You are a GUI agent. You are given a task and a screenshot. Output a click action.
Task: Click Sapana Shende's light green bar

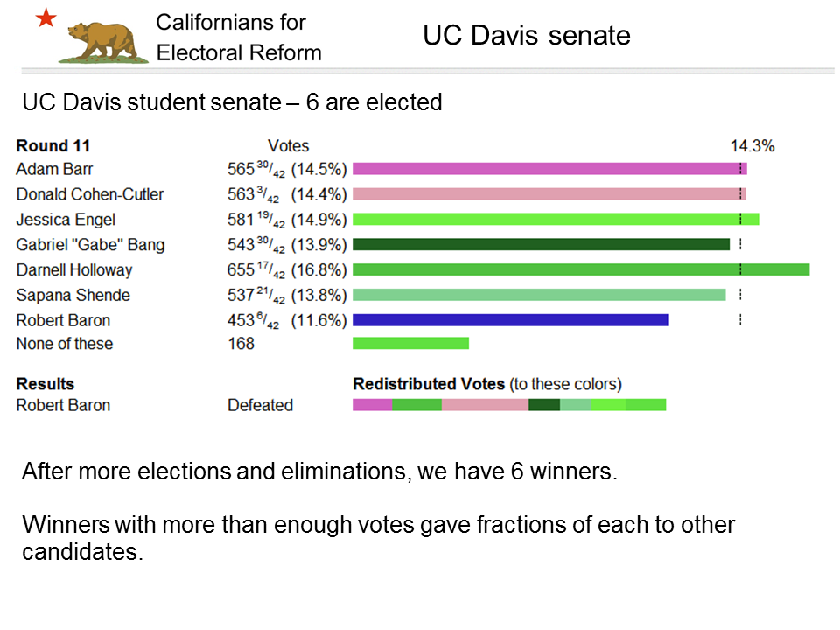tap(539, 295)
